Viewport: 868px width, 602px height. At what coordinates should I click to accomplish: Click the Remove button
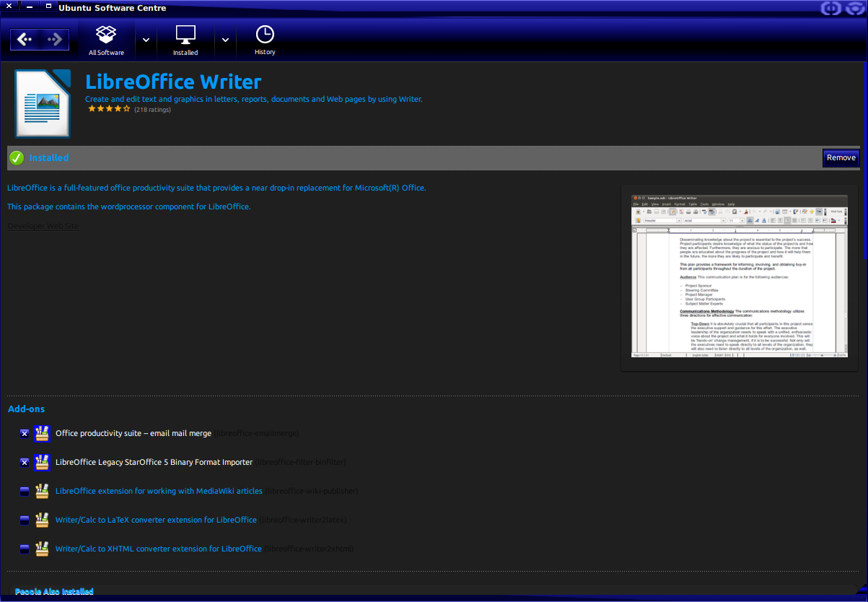pyautogui.click(x=841, y=158)
